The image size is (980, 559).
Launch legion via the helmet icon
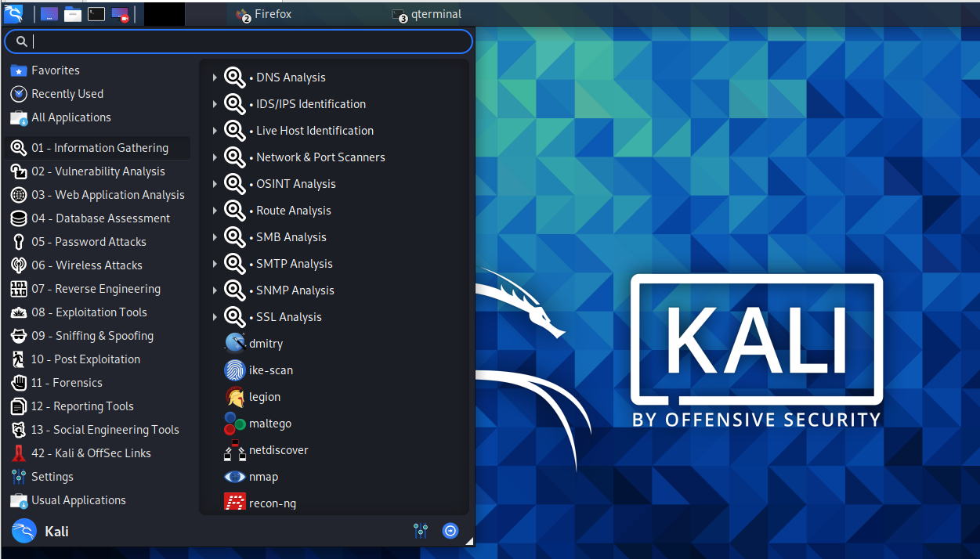point(235,396)
